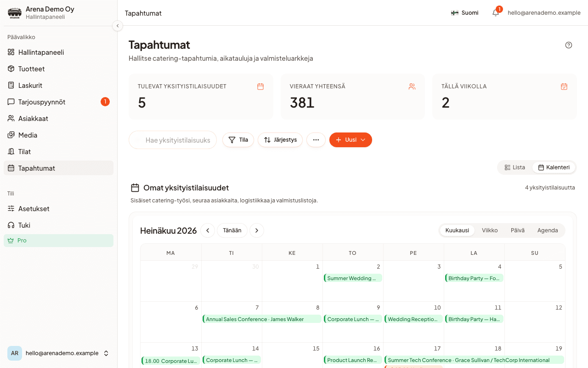The image size is (588, 368).
Task: Open Hallintapaneeli in the sidebar
Action: point(58,52)
